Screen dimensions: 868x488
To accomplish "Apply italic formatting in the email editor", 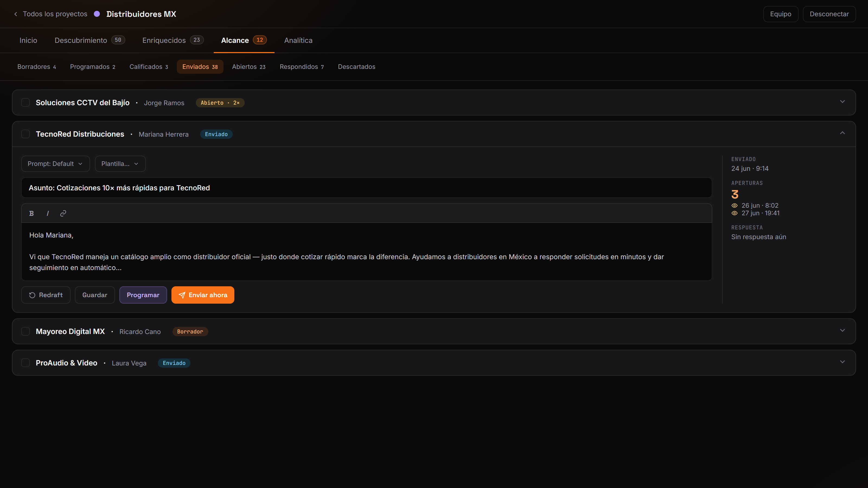I will click(x=47, y=213).
